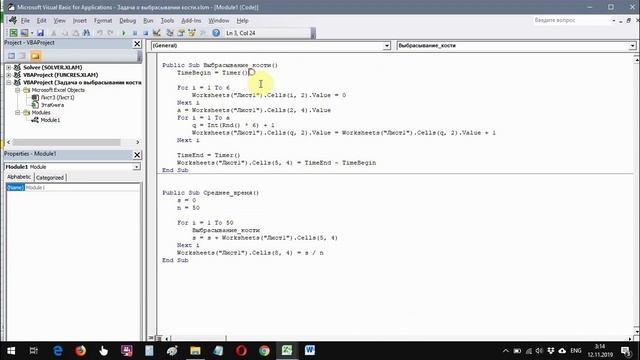Click the Insert UserForm toolbar icon

click(x=24, y=33)
